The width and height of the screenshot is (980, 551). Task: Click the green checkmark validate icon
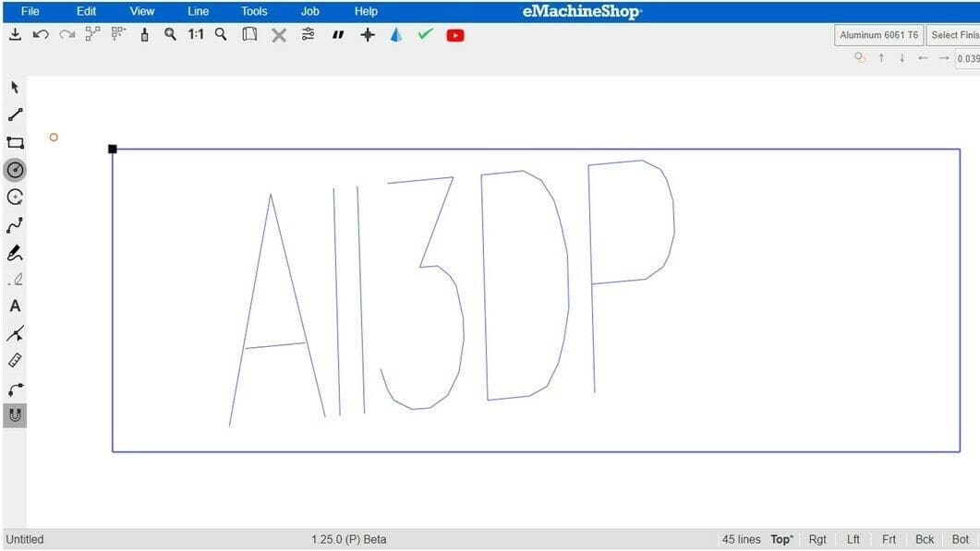426,34
